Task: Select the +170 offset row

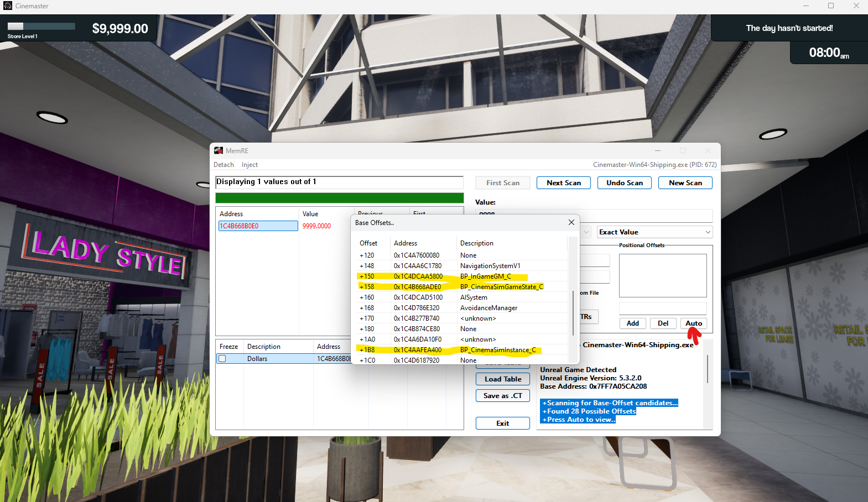Action: pos(462,318)
